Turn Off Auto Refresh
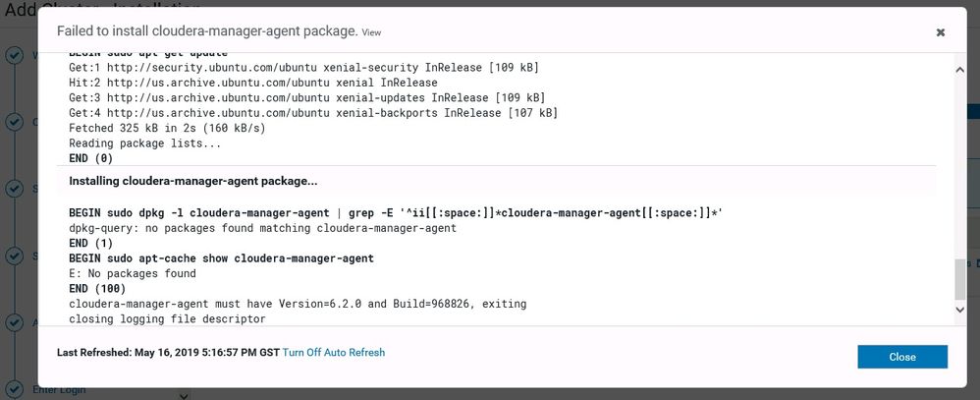This screenshot has width=980, height=400. [333, 353]
